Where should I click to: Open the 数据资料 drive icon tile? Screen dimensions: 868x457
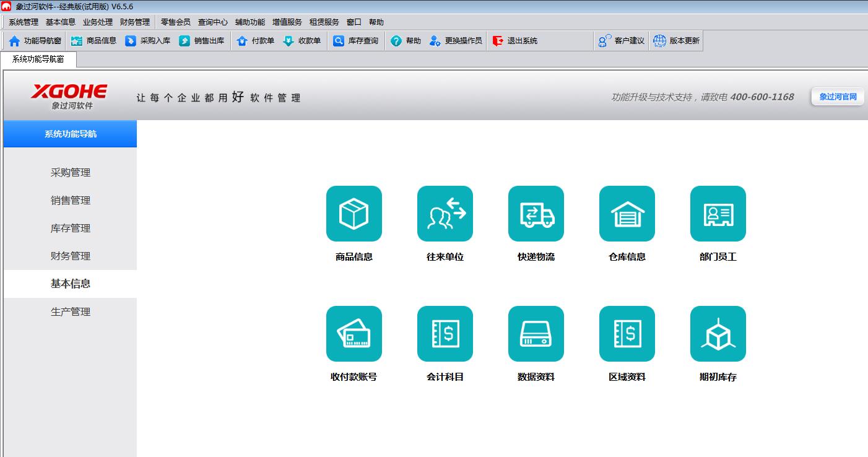536,334
